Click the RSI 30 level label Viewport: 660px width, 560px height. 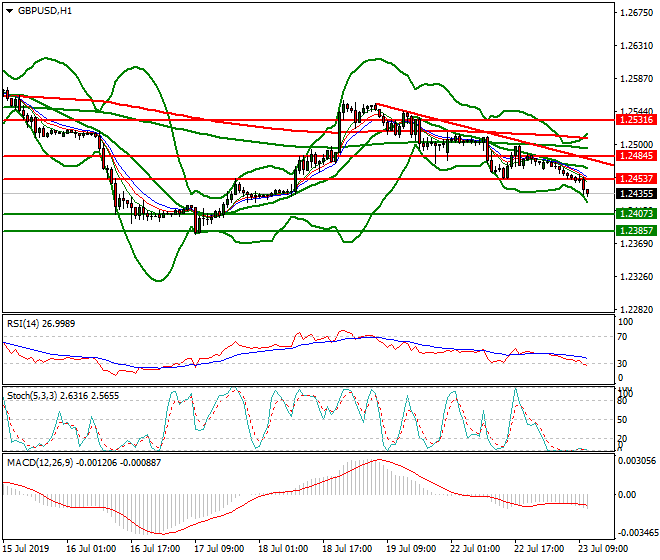tap(623, 363)
